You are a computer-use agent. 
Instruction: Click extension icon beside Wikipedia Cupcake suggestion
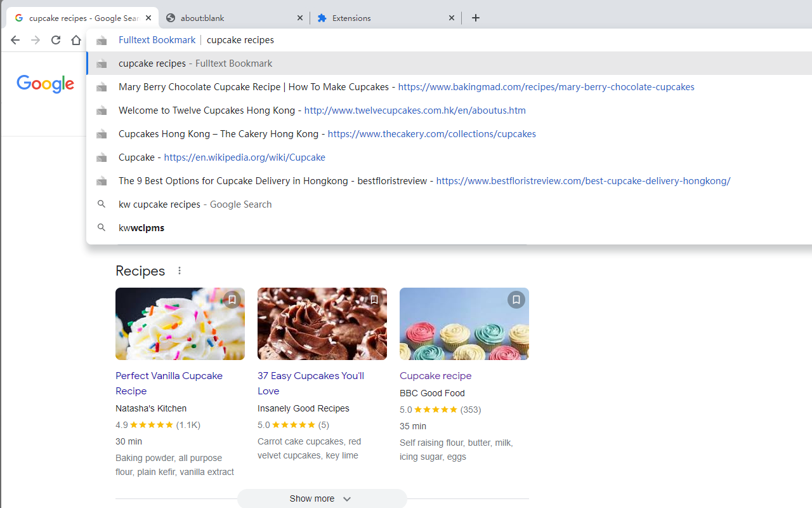pyautogui.click(x=101, y=157)
